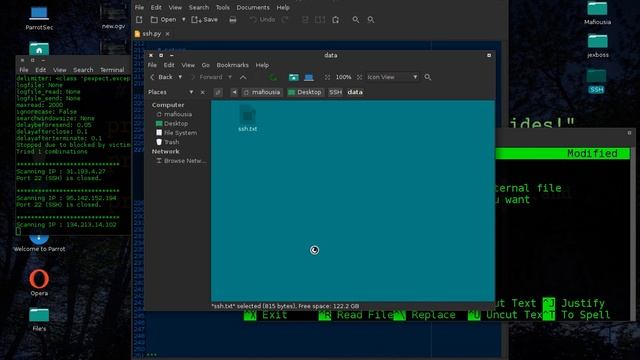Select the ParrotSec desktop icon
640x360 pixels.
click(39, 18)
